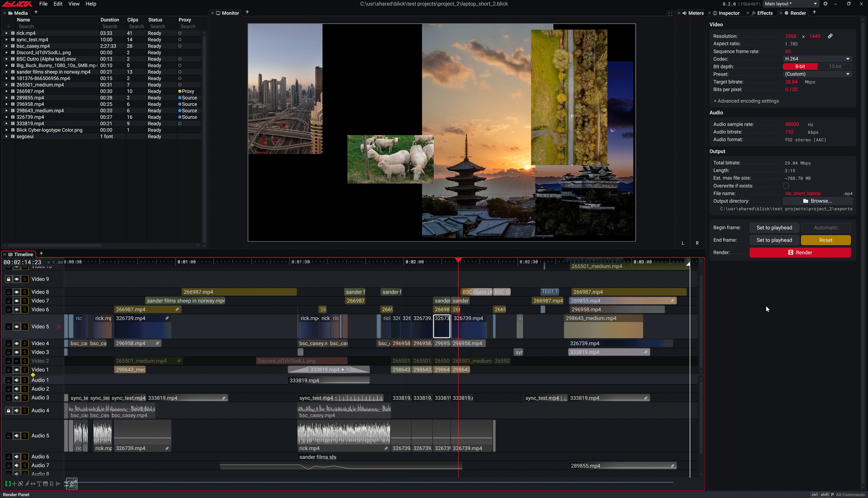Open the Help menu
This screenshot has height=498, width=868.
tap(91, 4)
